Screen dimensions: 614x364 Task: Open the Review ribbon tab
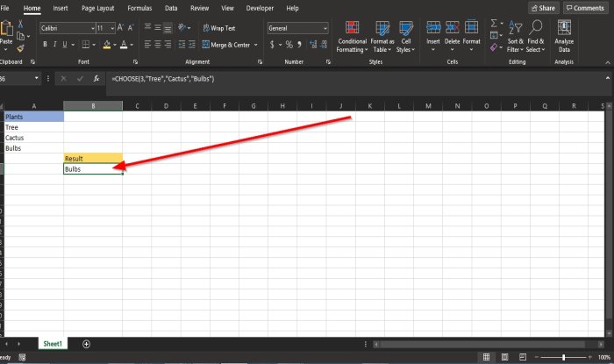(x=199, y=8)
